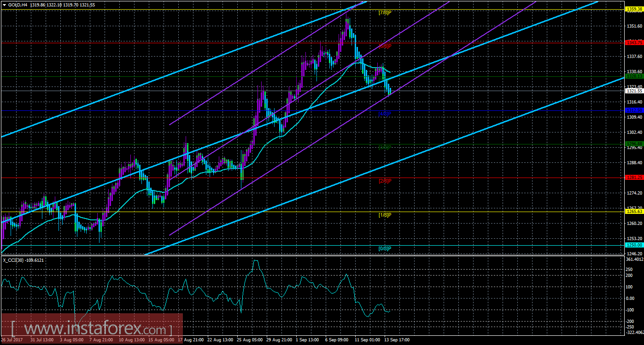Click the 1274.20 price axis value
The height and width of the screenshot is (345, 644).
[x=634, y=193]
